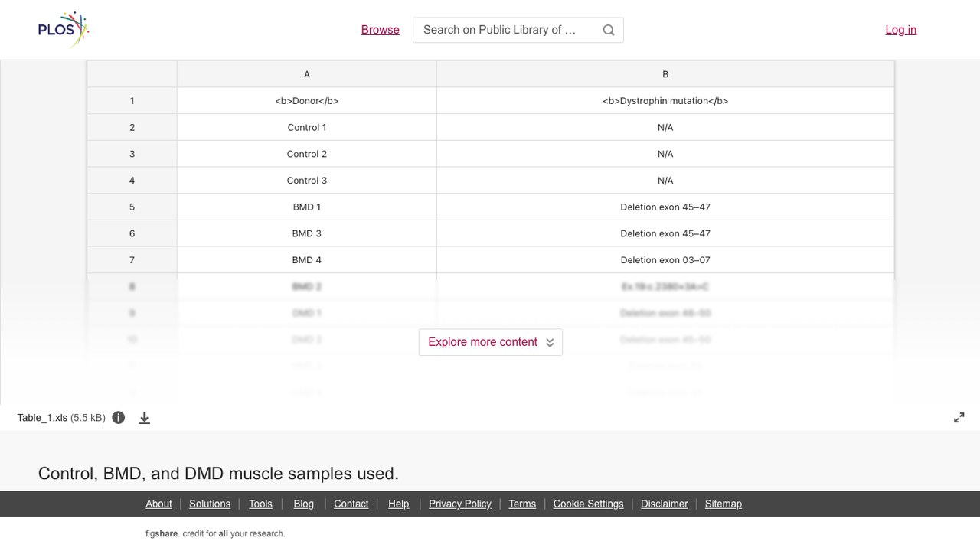Open the Disclaimer footer link
The height and width of the screenshot is (551, 980).
coord(665,504)
